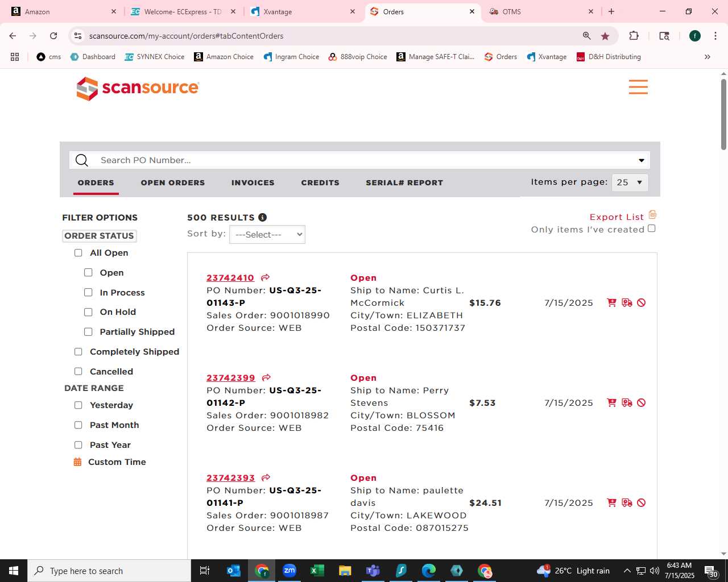Open the Amazon Choice bookmark
This screenshot has width=728, height=582.
(x=224, y=57)
